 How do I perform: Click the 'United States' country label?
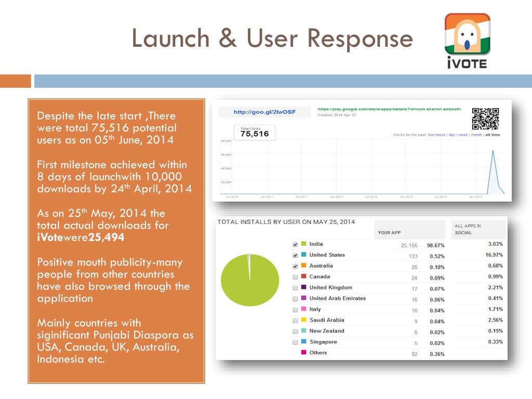click(x=327, y=255)
